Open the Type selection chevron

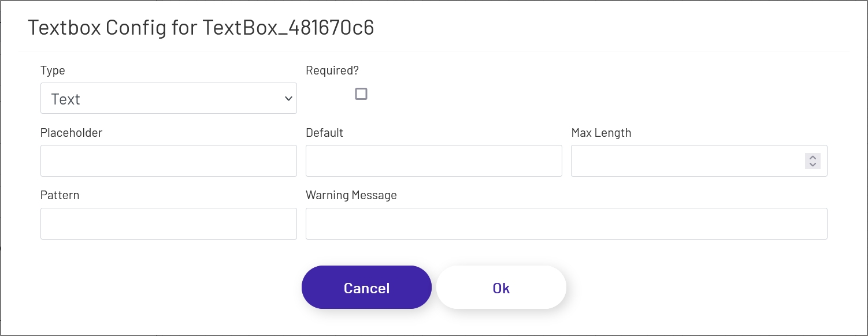(x=288, y=98)
